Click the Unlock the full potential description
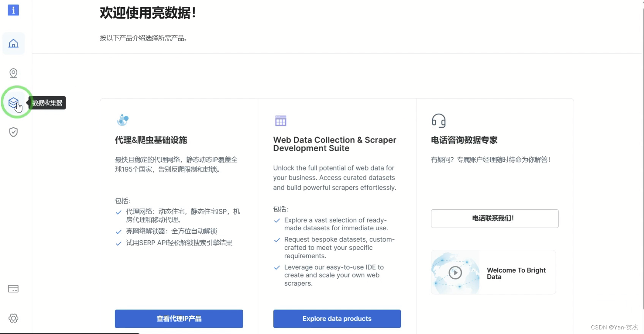644x334 pixels. 335,178
